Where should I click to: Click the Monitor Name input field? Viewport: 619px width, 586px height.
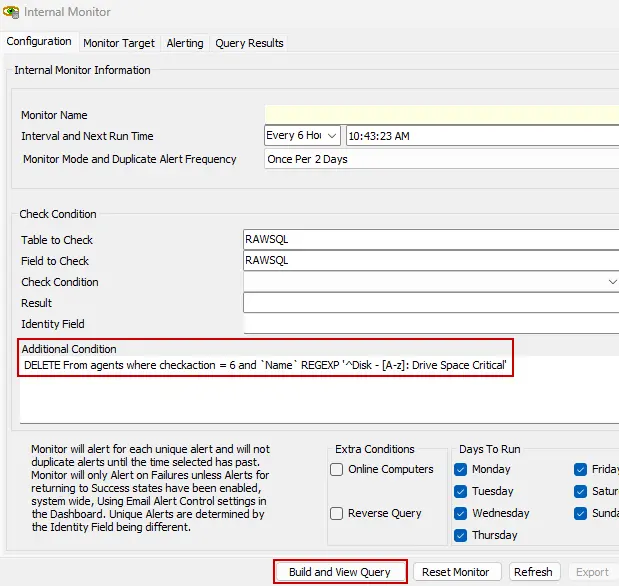coord(442,115)
